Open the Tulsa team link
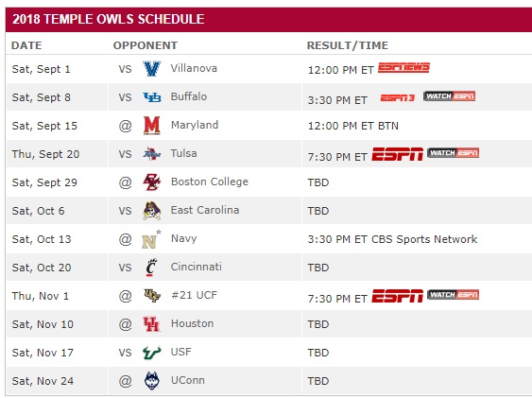Screen dimensions: 532x398 click(x=183, y=153)
